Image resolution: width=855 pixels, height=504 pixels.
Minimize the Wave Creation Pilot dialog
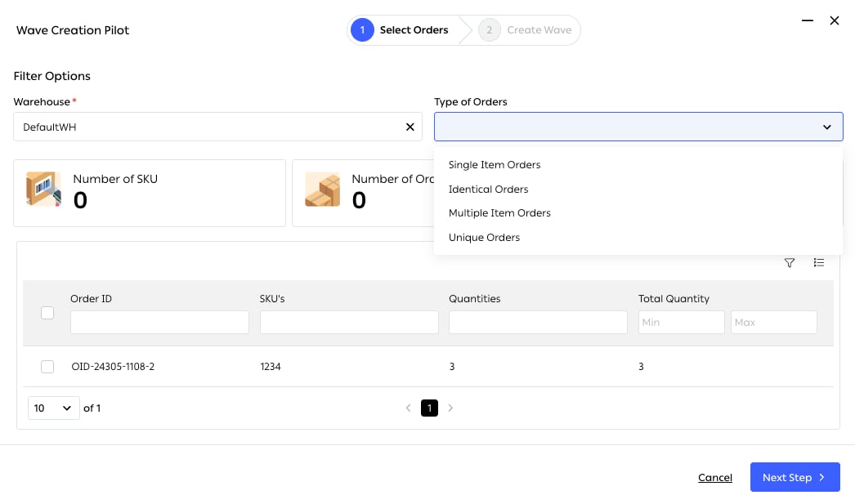point(807,20)
